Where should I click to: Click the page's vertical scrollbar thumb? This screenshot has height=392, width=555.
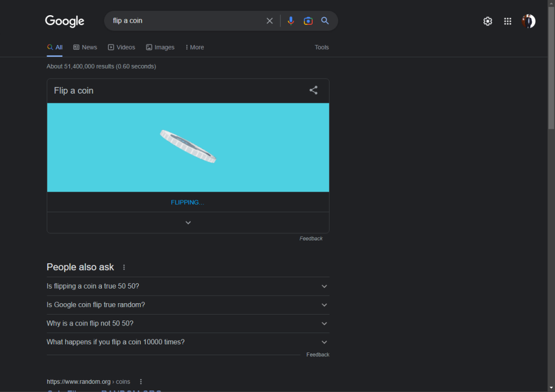click(551, 67)
